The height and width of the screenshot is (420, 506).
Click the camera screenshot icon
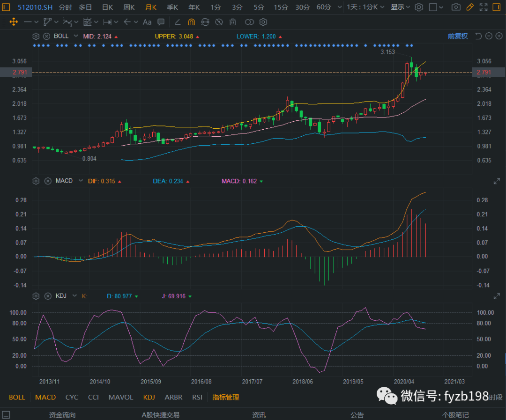455,7
